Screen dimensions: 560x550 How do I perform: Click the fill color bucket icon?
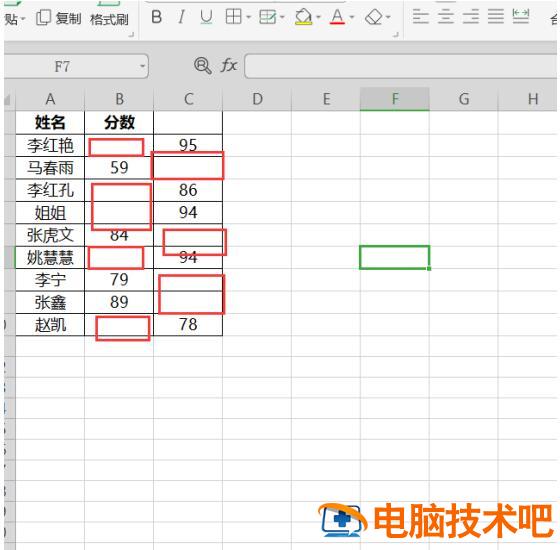(x=303, y=17)
